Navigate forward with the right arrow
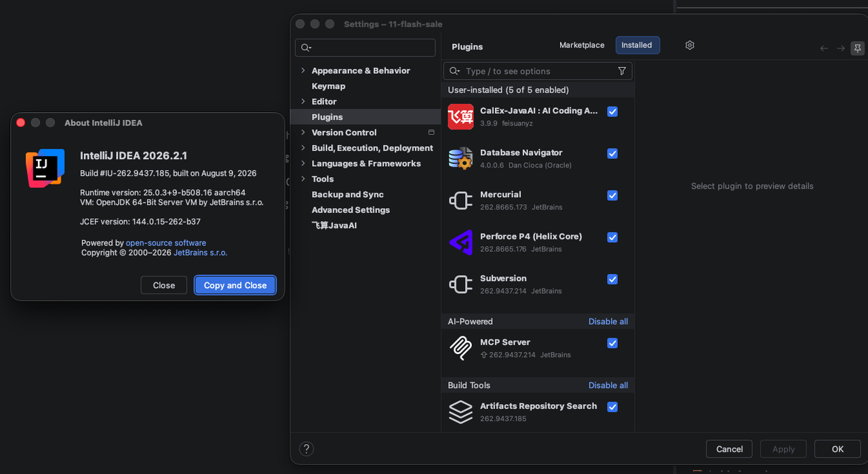This screenshot has width=868, height=474. pyautogui.click(x=840, y=48)
